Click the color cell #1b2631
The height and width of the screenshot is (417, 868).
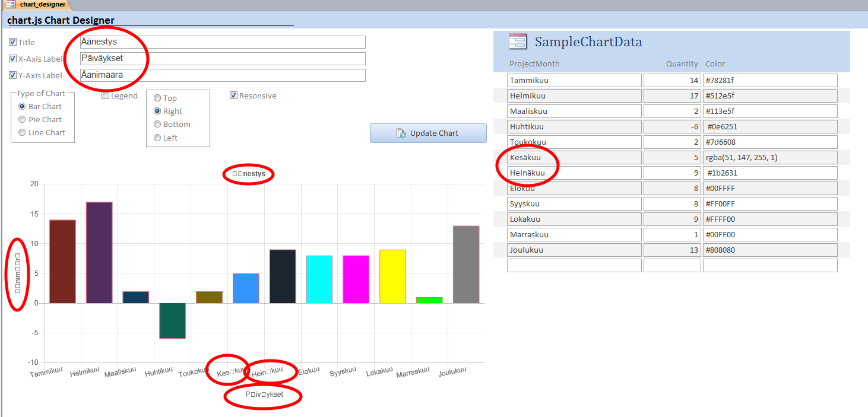tap(770, 173)
